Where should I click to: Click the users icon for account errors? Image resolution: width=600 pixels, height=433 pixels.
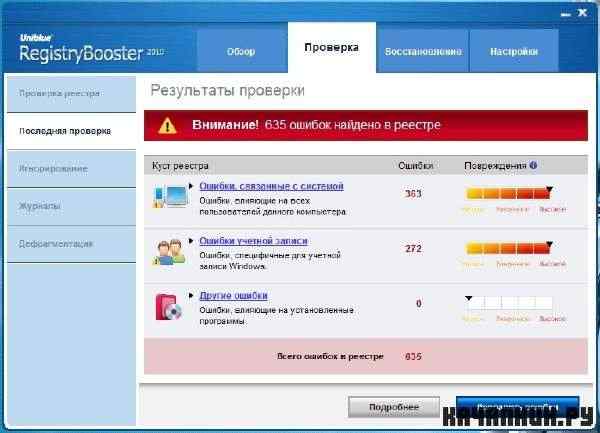pos(170,252)
